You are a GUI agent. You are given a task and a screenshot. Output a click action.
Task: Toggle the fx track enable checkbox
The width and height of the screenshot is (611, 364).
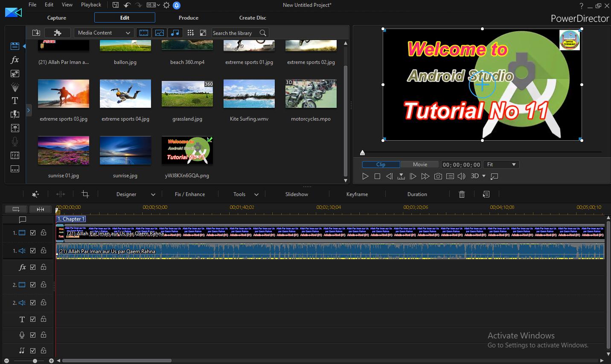[x=33, y=267]
